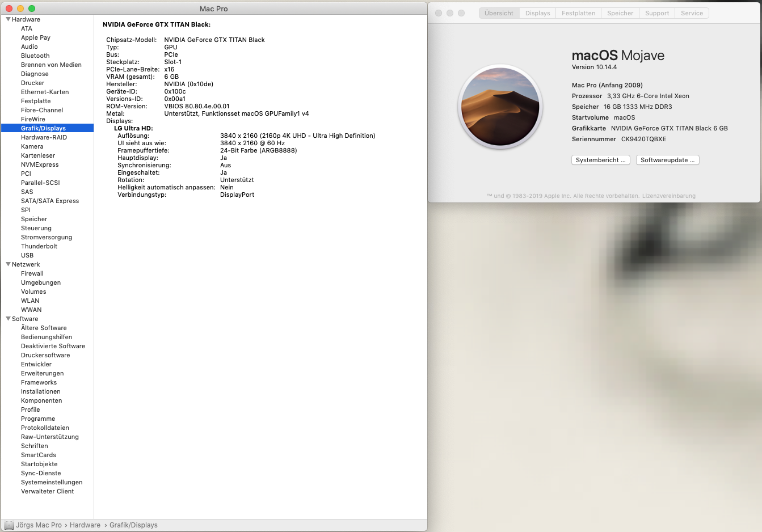Select USB in the sidebar
Image resolution: width=762 pixels, height=532 pixels.
point(27,255)
